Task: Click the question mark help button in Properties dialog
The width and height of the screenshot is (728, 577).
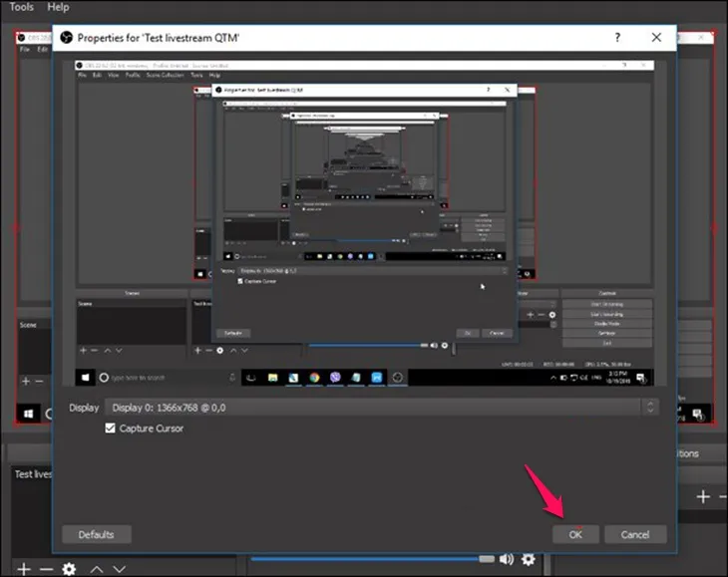Action: pyautogui.click(x=617, y=38)
